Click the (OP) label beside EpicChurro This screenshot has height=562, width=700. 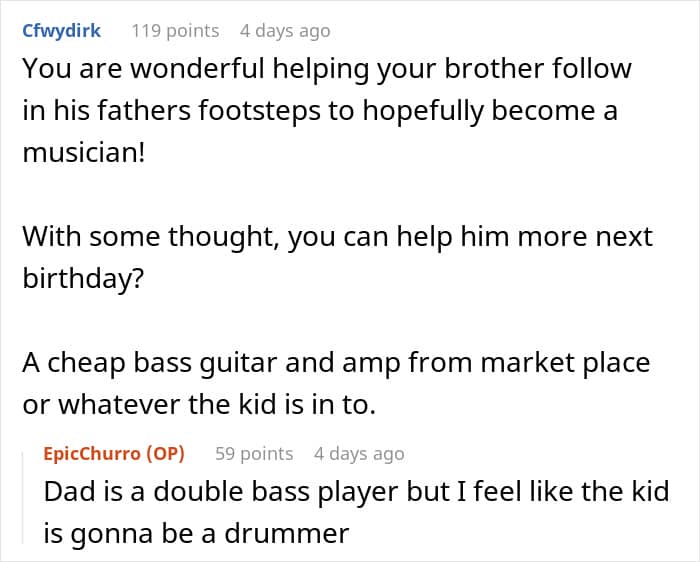[166, 454]
